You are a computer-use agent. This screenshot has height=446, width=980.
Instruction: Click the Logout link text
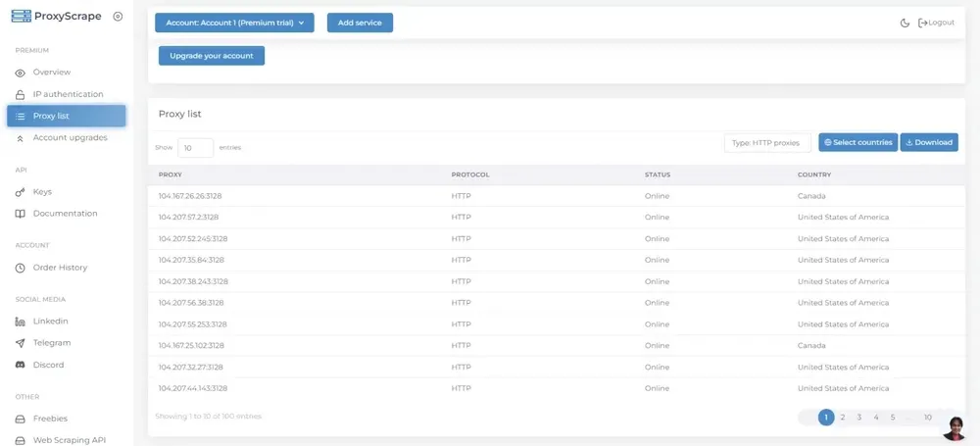tap(941, 23)
